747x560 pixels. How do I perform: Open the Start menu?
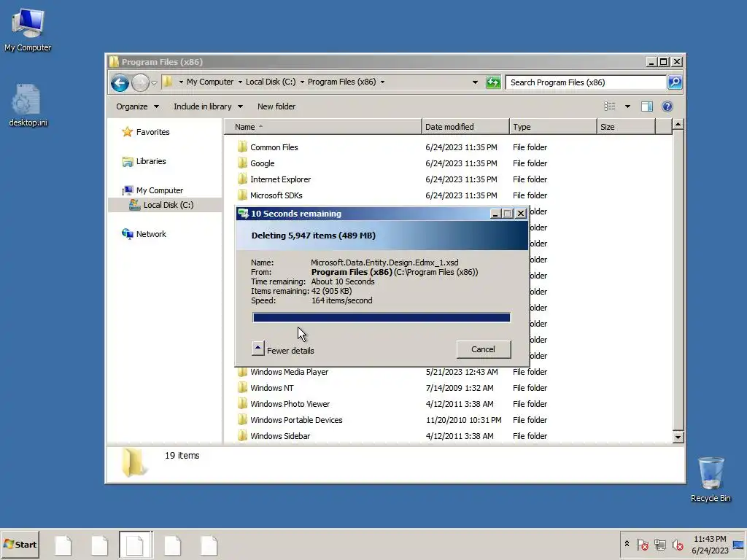(x=20, y=545)
